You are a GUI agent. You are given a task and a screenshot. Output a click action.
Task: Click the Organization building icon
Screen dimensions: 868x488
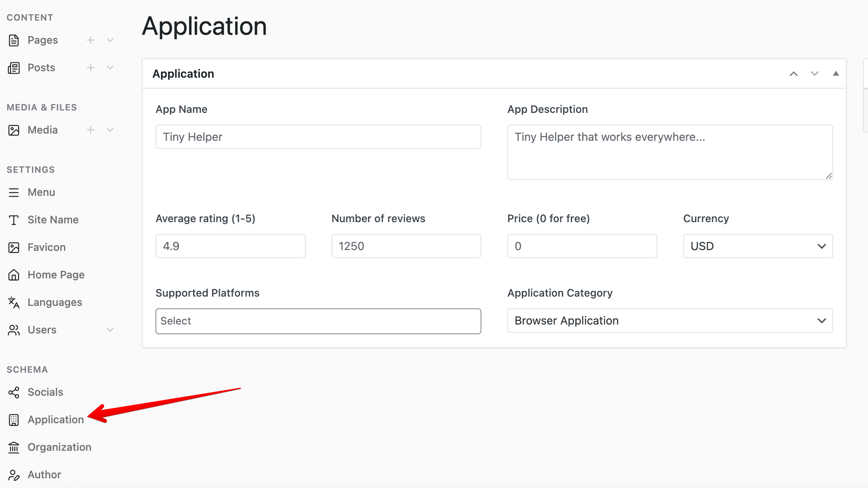[14, 447]
